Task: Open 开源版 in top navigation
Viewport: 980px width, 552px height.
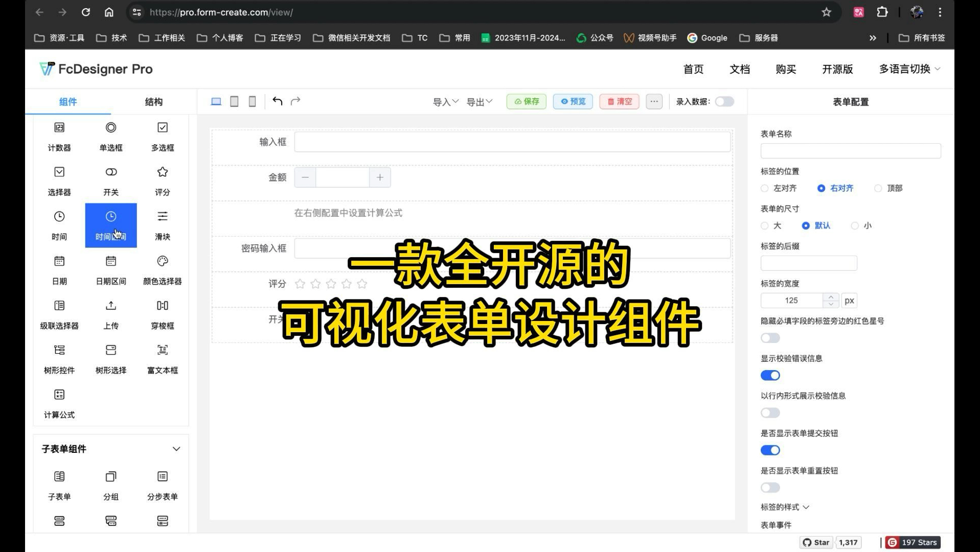Action: 837,69
